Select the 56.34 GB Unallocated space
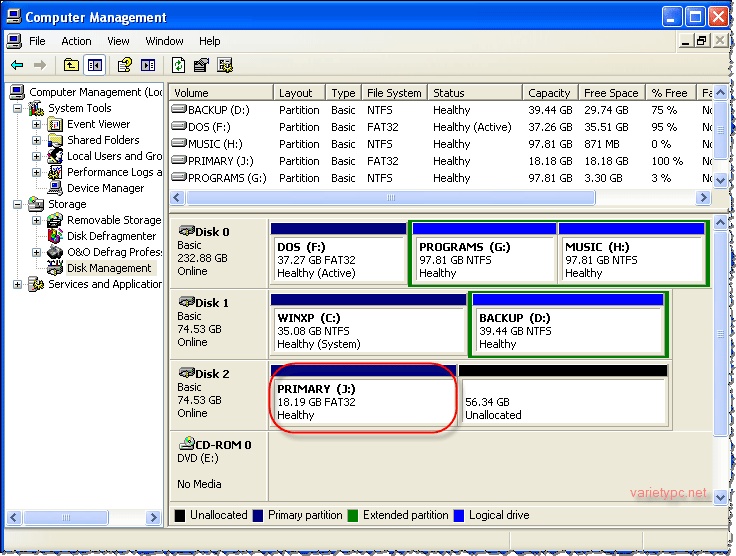 [x=563, y=396]
